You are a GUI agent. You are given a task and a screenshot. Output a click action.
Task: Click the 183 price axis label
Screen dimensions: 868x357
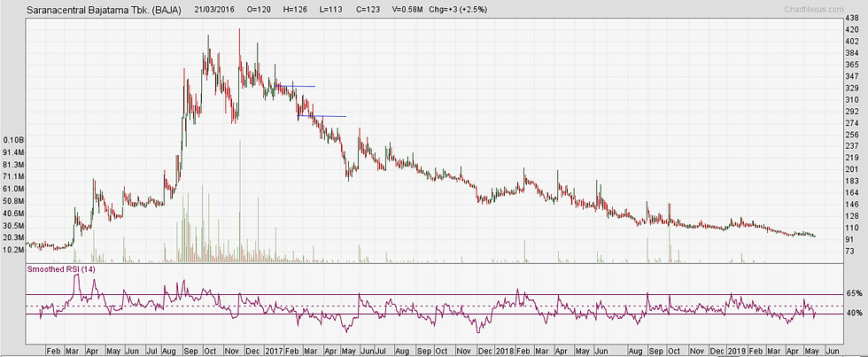coord(853,181)
